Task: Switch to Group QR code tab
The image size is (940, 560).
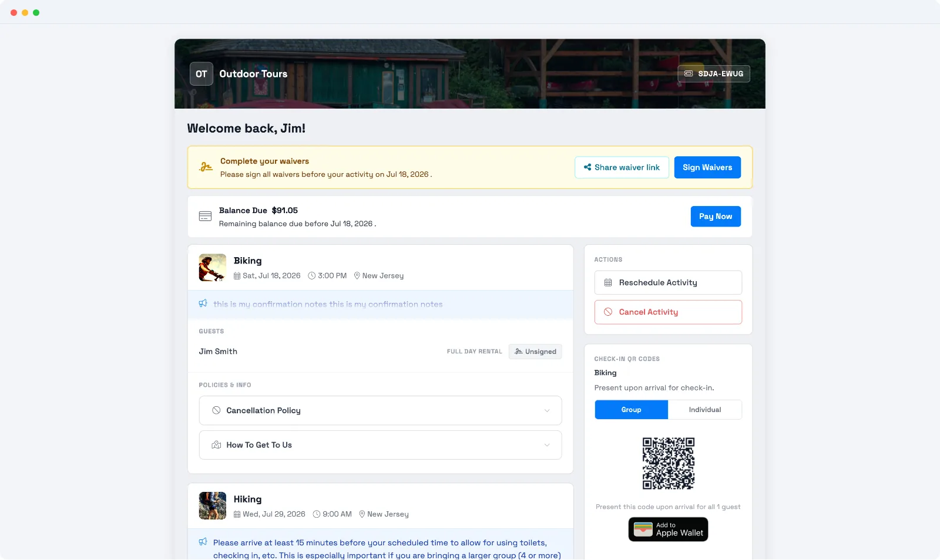Action: (631, 410)
